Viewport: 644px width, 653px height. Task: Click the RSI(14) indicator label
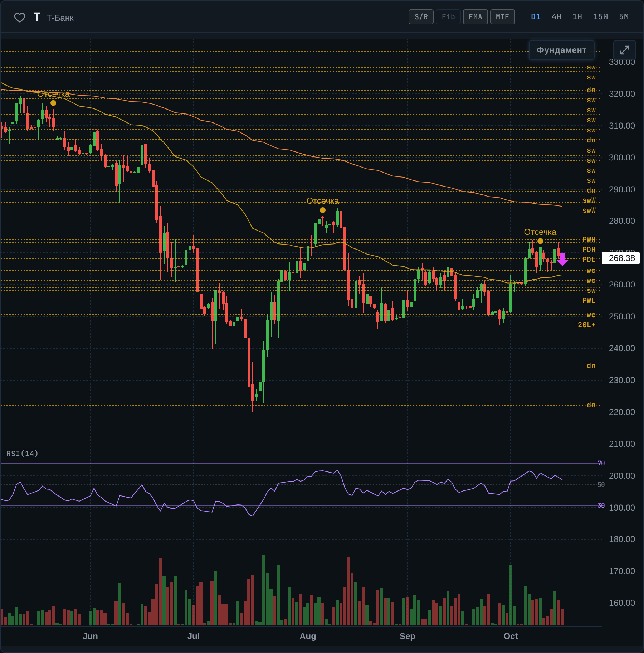pyautogui.click(x=22, y=454)
